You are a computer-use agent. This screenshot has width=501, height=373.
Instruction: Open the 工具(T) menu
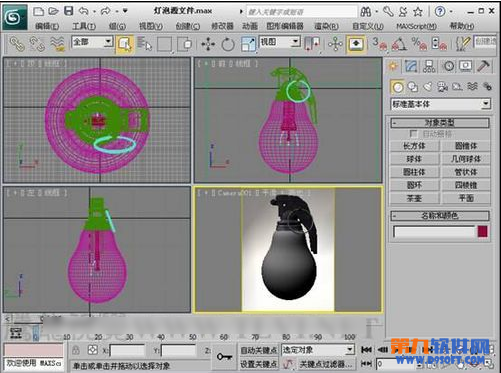tap(84, 26)
